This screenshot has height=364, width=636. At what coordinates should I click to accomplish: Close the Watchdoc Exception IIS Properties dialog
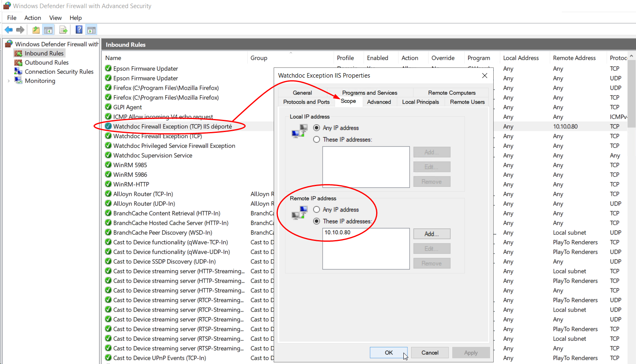[484, 76]
